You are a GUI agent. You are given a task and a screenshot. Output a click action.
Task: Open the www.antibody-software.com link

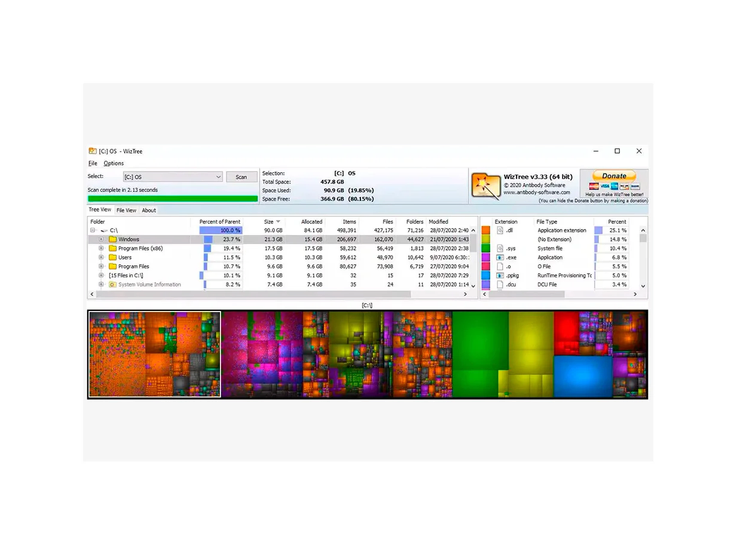537,192
